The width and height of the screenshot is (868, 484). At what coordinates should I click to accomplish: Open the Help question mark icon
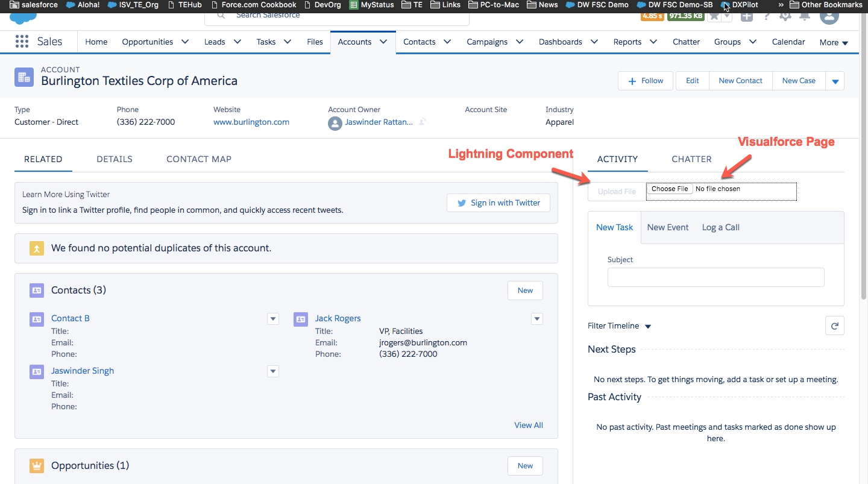[x=767, y=16]
